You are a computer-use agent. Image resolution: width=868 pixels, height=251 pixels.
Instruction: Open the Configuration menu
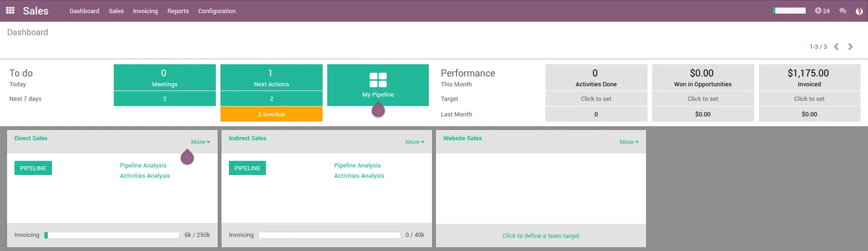click(x=217, y=11)
